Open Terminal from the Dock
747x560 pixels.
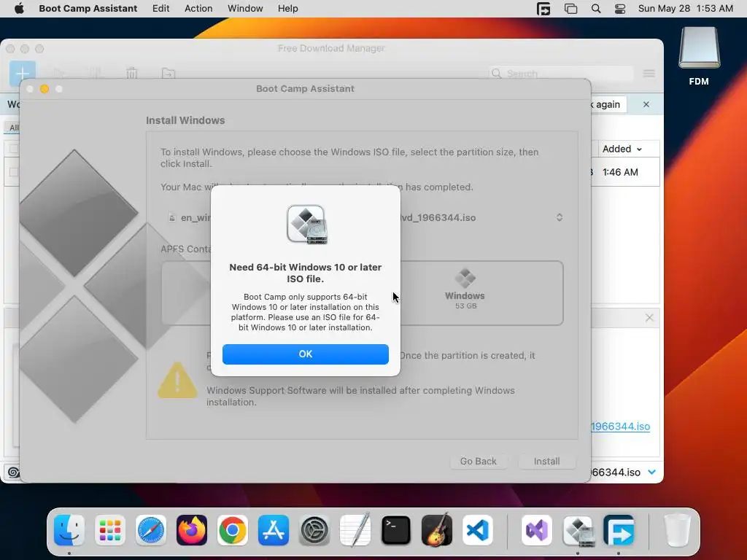point(396,530)
